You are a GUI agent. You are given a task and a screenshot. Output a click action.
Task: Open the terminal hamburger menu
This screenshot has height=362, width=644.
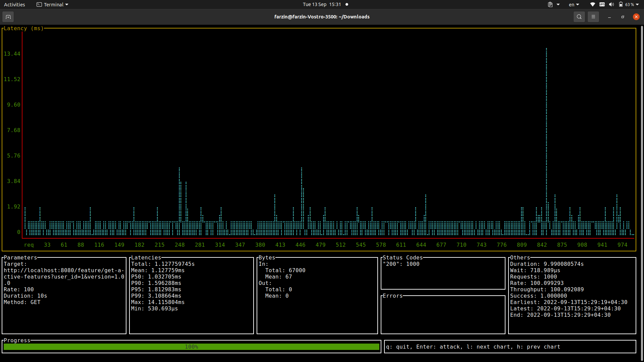point(593,17)
